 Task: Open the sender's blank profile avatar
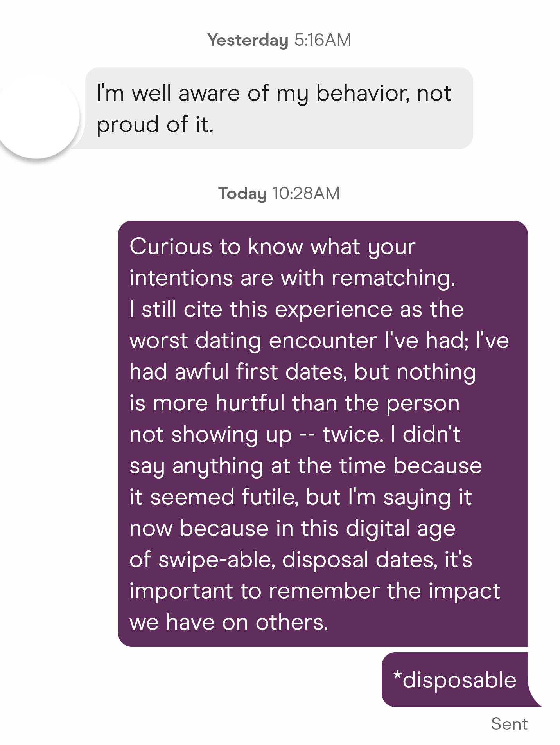tap(37, 116)
